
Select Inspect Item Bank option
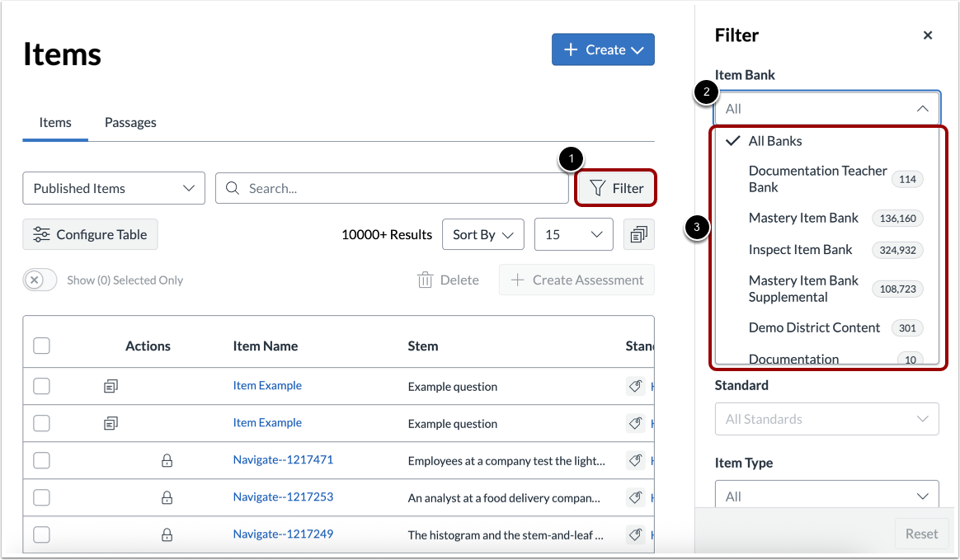[826, 250]
